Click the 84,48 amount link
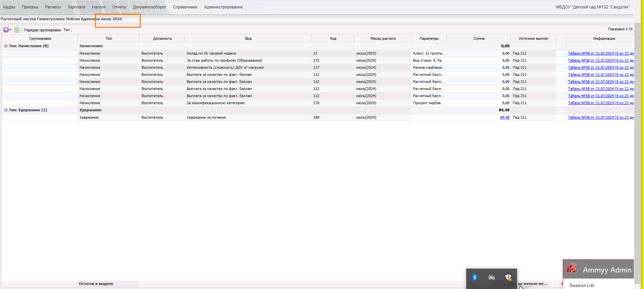This screenshot has width=644, height=289. coord(505,117)
